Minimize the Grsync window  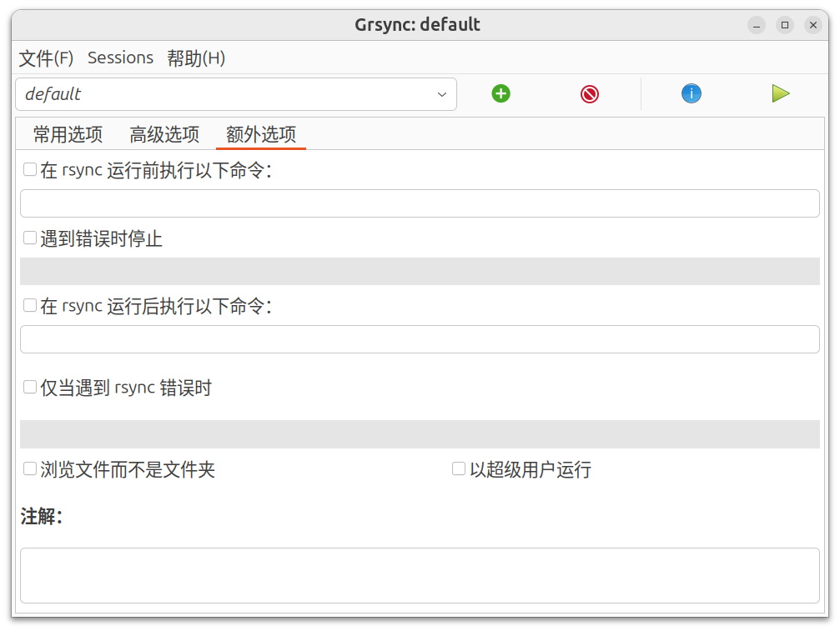tap(756, 25)
